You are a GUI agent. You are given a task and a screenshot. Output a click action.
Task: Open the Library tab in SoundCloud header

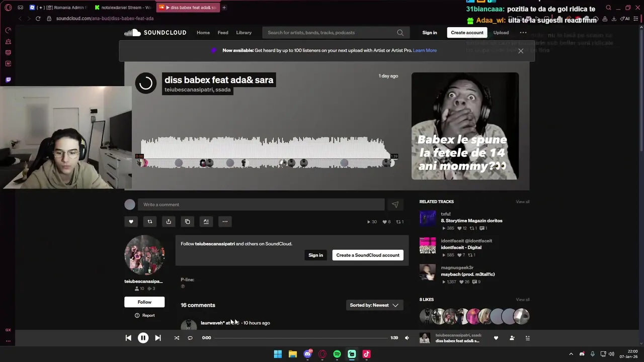[244, 33]
